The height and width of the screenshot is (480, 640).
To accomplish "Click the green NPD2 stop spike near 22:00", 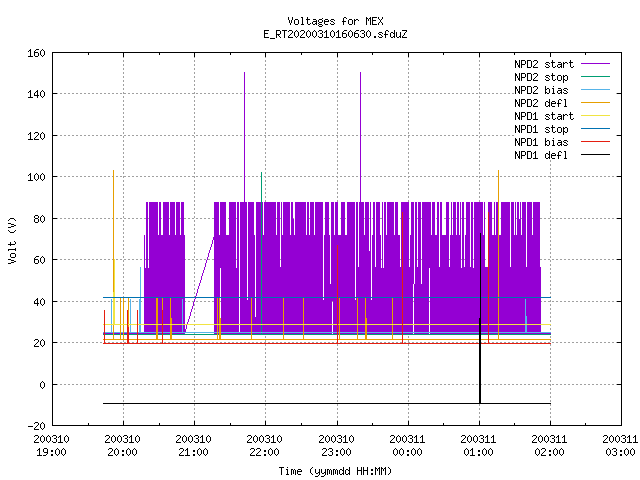I will click(x=262, y=253).
